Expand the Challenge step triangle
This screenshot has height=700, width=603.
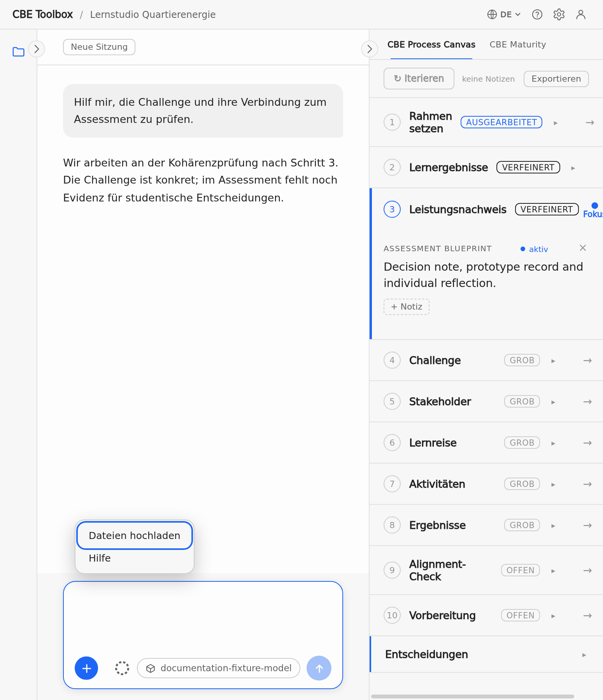coord(553,361)
